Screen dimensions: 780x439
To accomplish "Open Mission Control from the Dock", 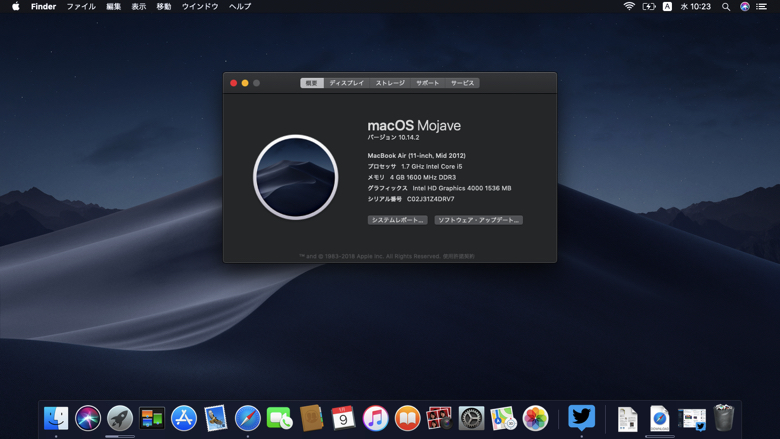I will pos(152,418).
